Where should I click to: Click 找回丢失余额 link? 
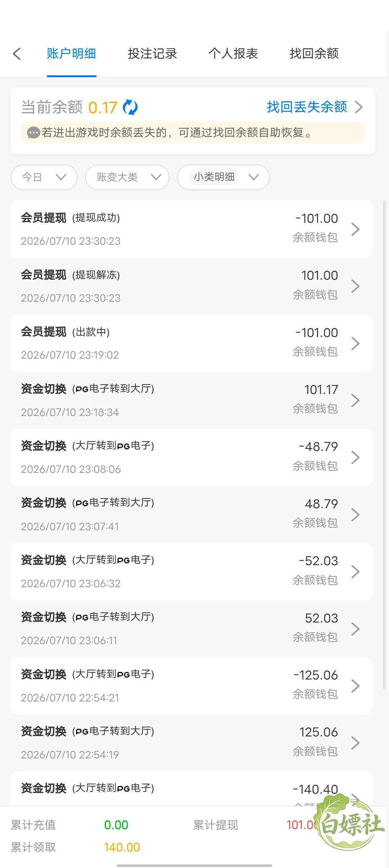pos(307,107)
